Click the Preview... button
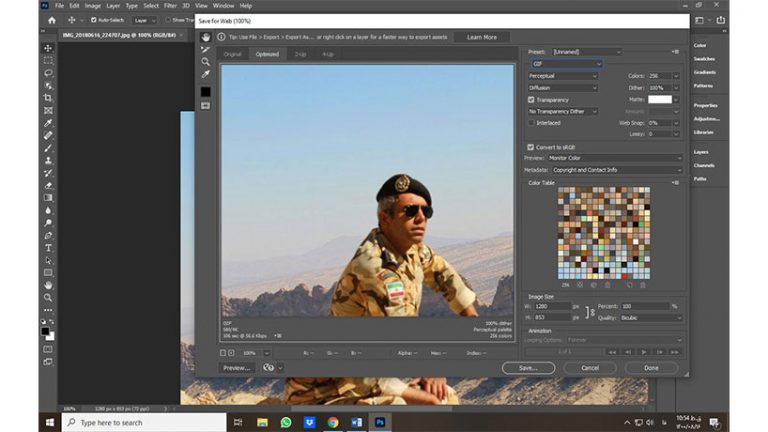The image size is (768, 432). [x=237, y=368]
